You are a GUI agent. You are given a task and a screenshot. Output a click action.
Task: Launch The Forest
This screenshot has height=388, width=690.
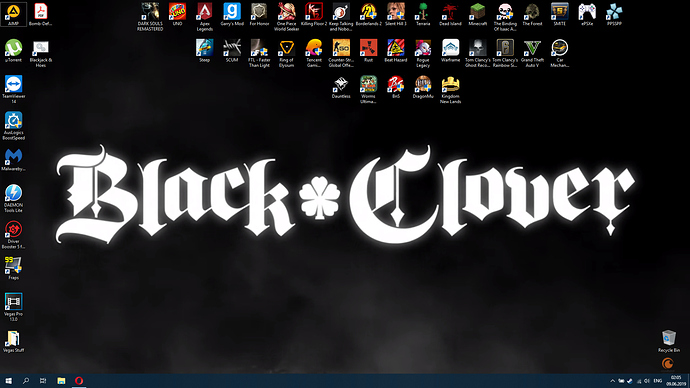pyautogui.click(x=532, y=14)
